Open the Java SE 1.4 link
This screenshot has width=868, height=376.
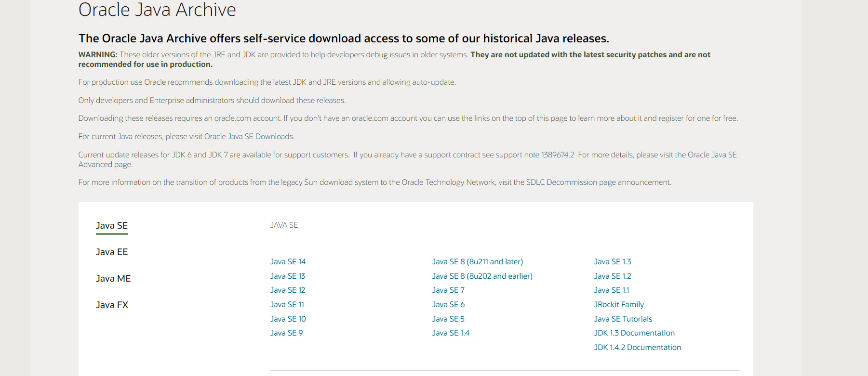(451, 333)
